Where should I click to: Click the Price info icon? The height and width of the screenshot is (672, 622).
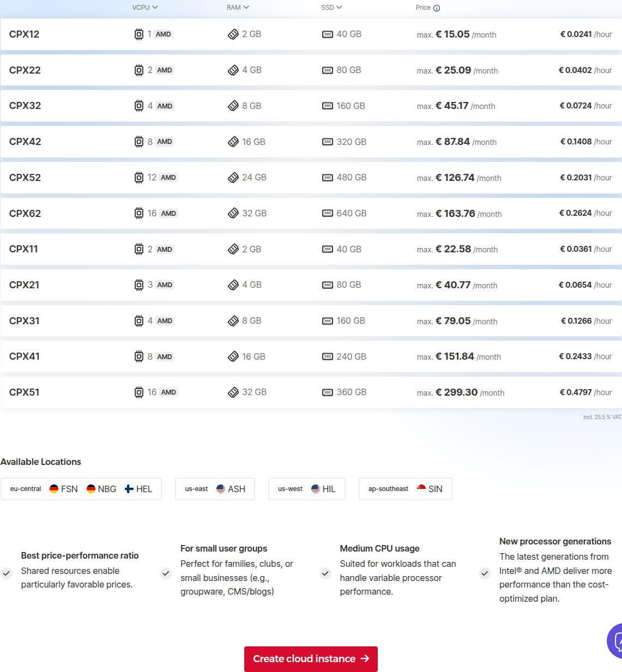coord(437,8)
